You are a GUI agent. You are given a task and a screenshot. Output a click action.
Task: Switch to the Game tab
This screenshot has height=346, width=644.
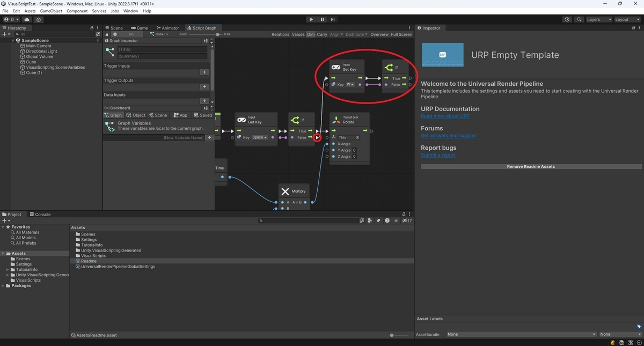coord(140,28)
